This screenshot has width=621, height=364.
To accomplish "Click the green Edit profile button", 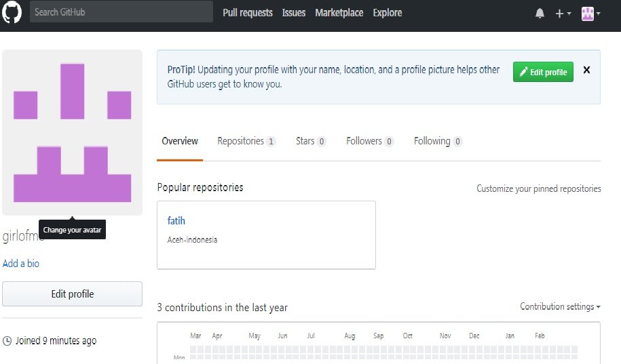I will (x=543, y=72).
